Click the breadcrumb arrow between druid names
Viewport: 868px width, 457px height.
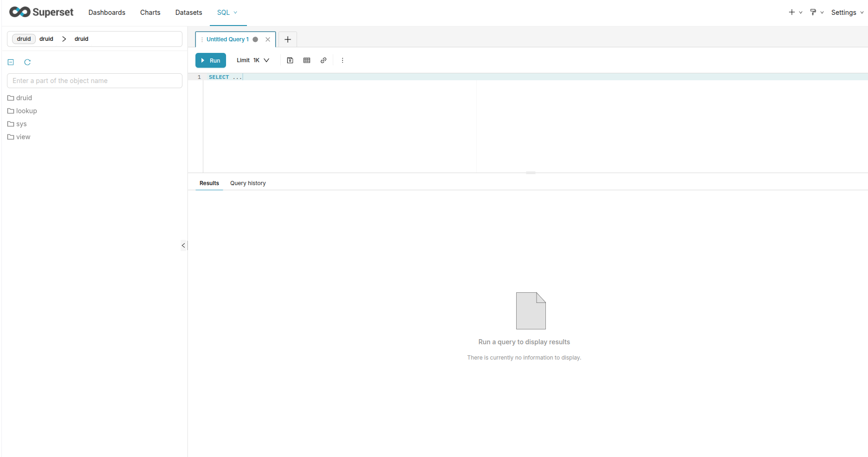64,39
